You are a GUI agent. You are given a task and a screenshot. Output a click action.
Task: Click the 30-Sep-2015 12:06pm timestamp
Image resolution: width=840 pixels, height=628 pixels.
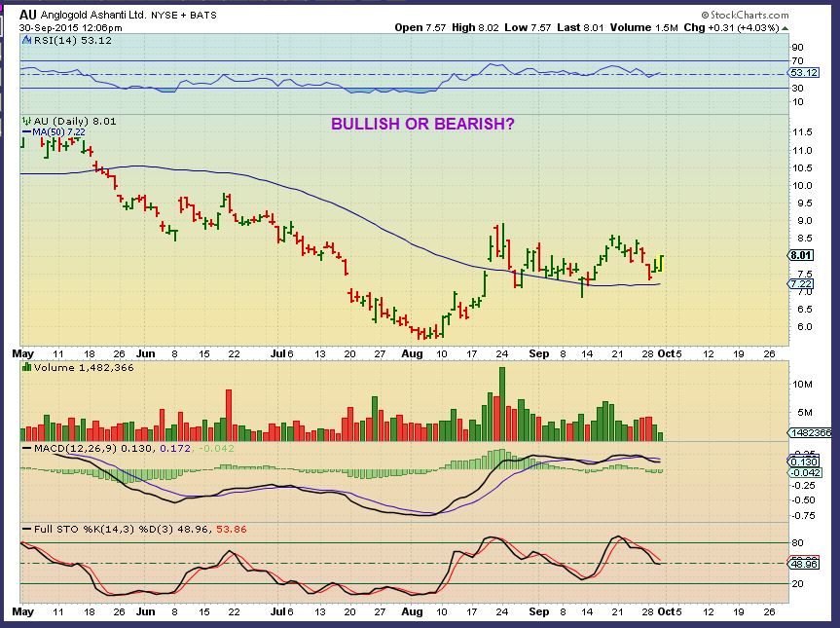tap(71, 28)
